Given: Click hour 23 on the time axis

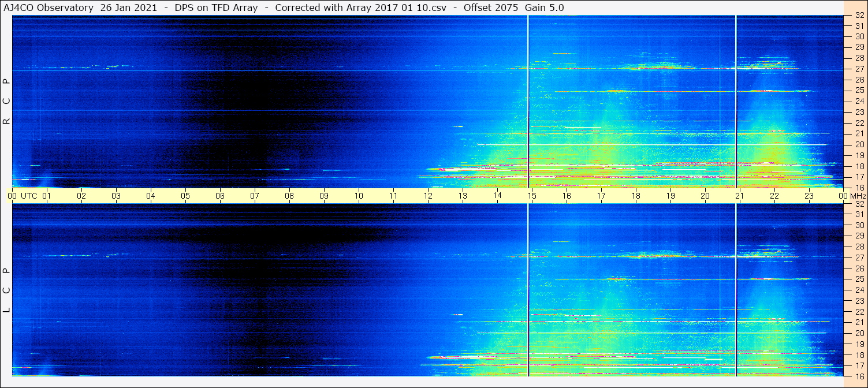Looking at the screenshot, I should click(809, 196).
